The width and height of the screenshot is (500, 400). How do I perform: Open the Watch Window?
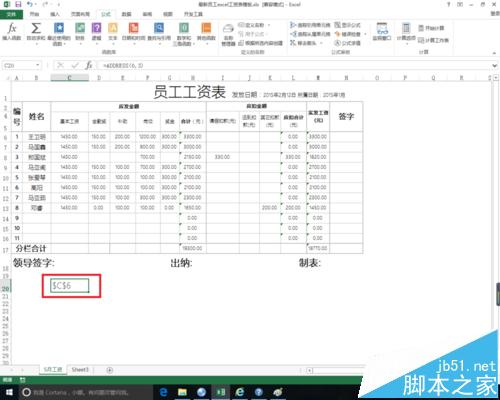point(382,32)
